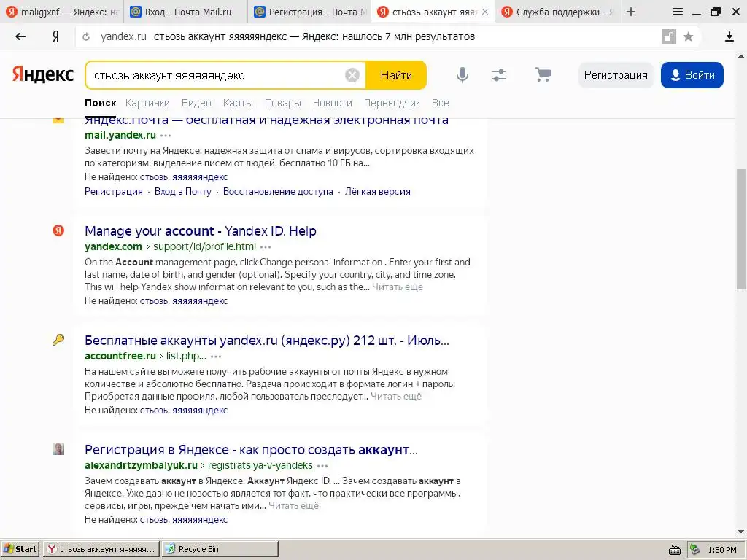Open the 'Manage your account' result
The image size is (747, 560).
tap(201, 231)
